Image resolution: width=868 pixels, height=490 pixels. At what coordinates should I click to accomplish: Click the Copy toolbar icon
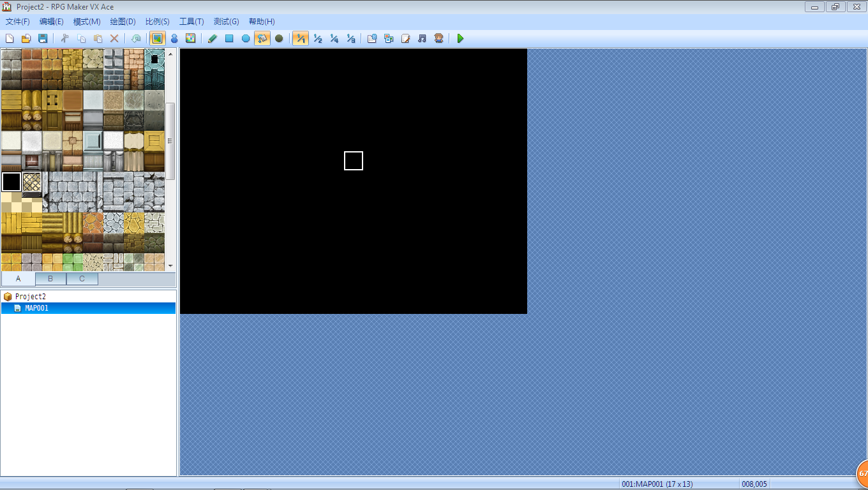pos(81,38)
